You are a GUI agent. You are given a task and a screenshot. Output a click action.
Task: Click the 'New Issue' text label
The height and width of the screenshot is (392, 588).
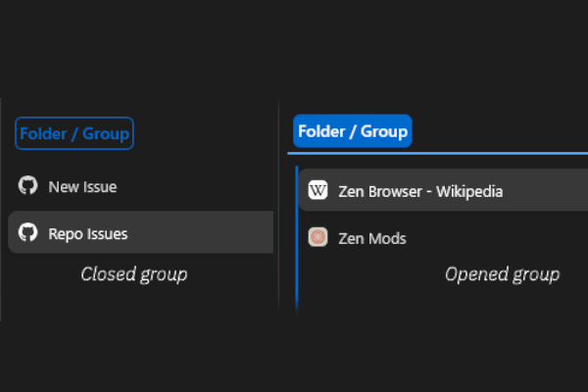pyautogui.click(x=82, y=187)
